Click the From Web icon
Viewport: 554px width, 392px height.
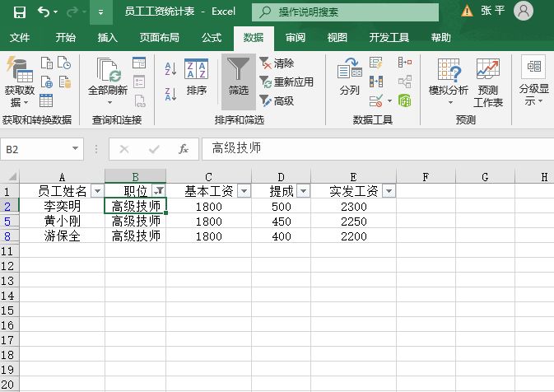[47, 82]
